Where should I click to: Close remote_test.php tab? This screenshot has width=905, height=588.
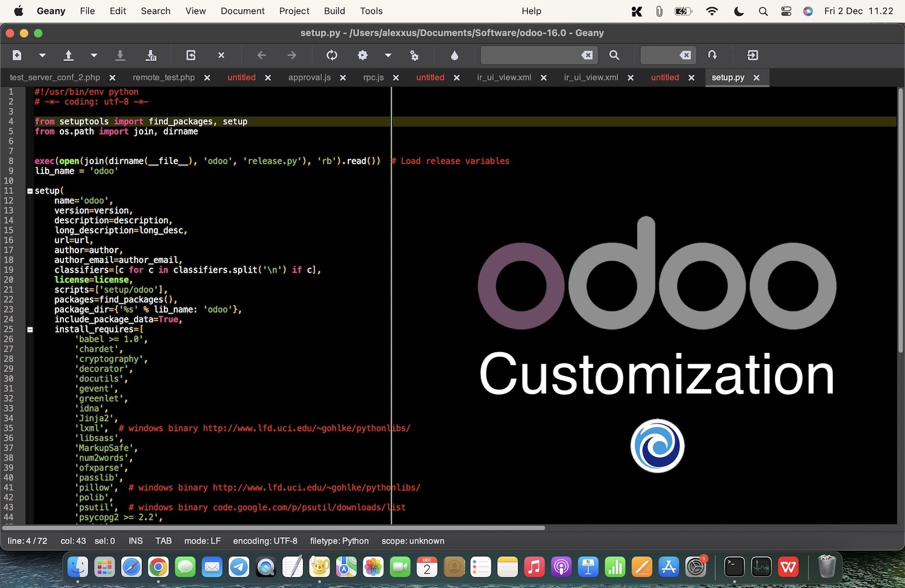pos(207,77)
